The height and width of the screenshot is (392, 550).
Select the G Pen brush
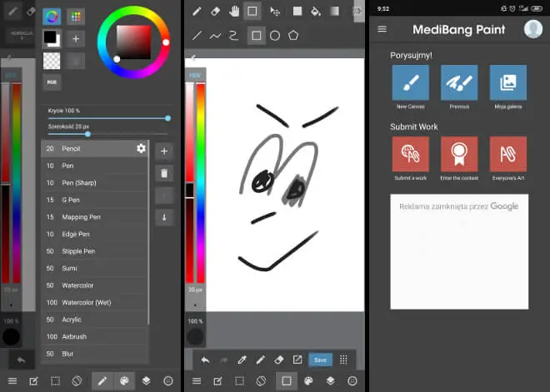pos(95,200)
